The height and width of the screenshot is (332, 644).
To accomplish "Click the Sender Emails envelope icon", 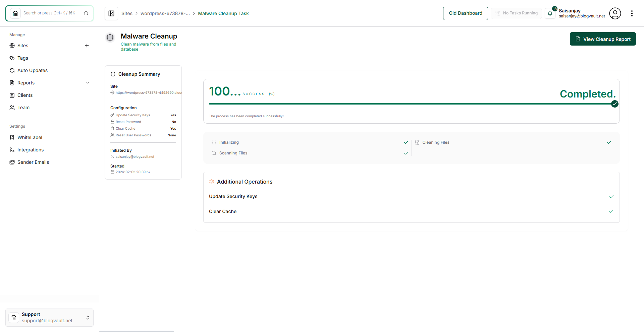I will pos(12,162).
